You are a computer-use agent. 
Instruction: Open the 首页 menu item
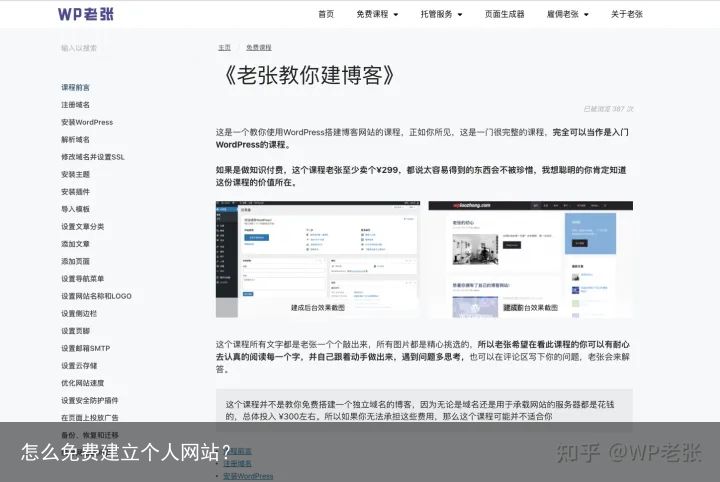[326, 14]
